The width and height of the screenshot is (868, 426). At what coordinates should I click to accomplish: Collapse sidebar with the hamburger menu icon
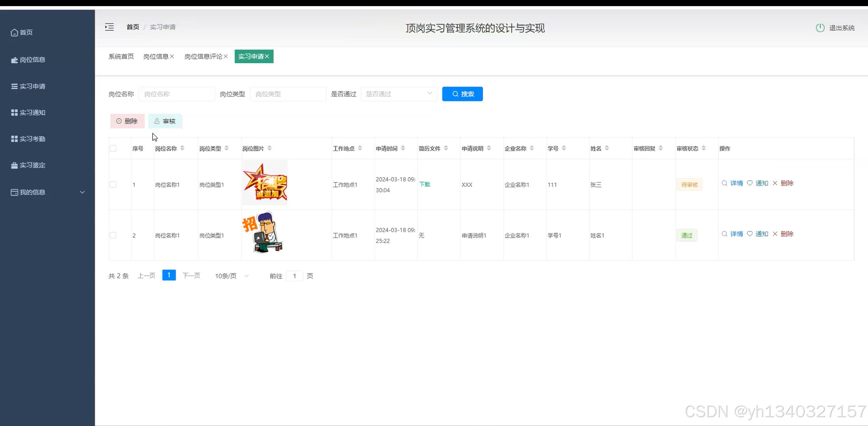click(109, 27)
